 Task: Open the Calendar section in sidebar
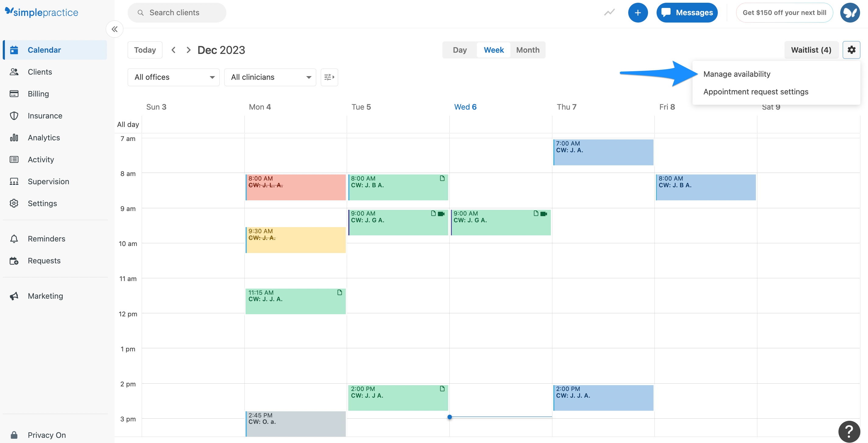[x=44, y=50]
